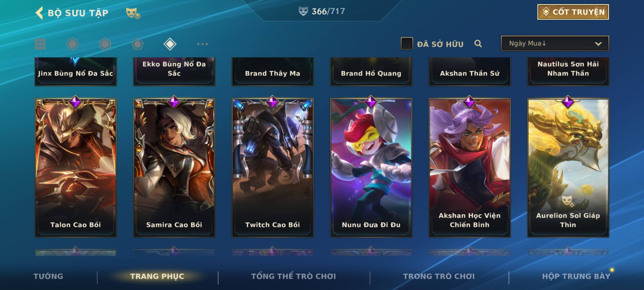Go back using the Bộ Sưu Tập arrow
Image resolution: width=644 pixels, height=290 pixels.
[x=39, y=13]
